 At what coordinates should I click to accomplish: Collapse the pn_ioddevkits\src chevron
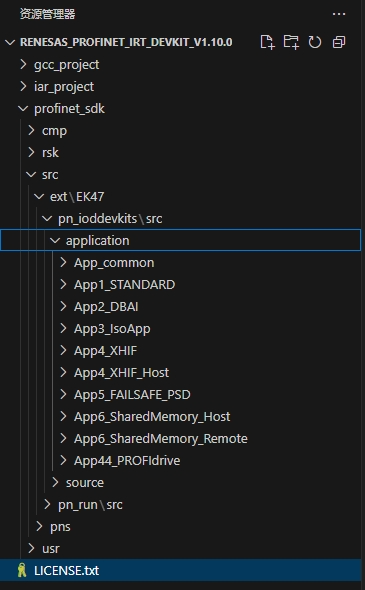tap(47, 219)
